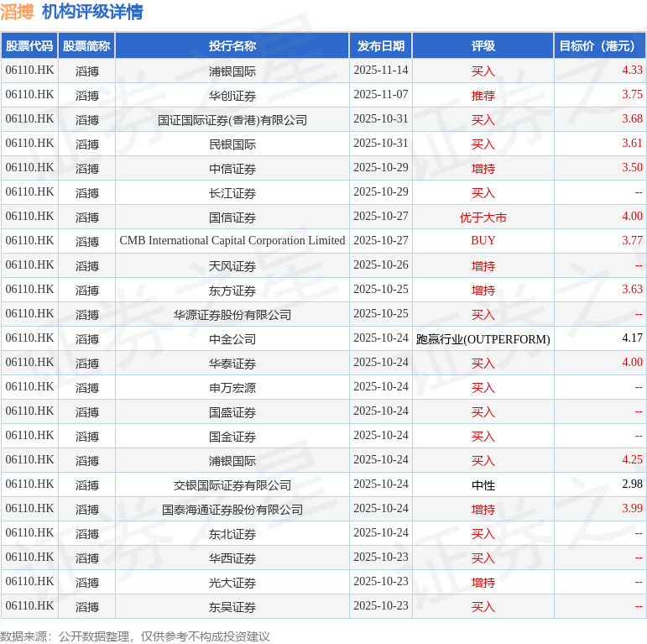
Task: Click the 发布日期 column header
Action: coord(380,46)
